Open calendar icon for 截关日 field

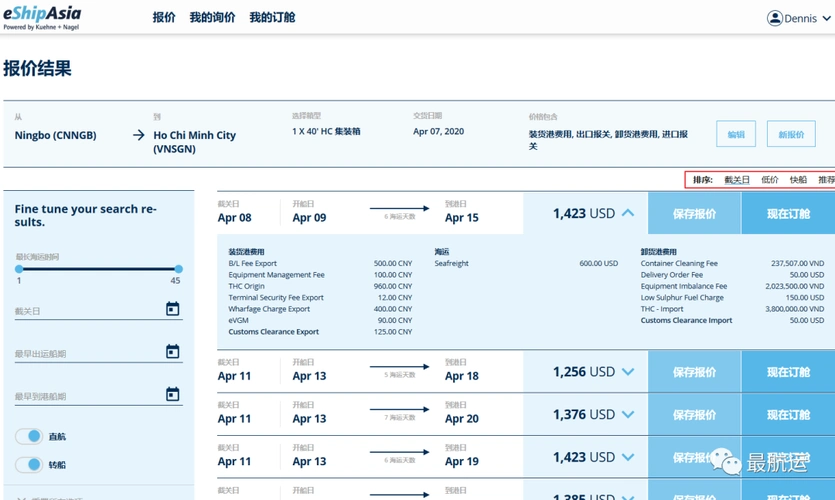tap(172, 309)
